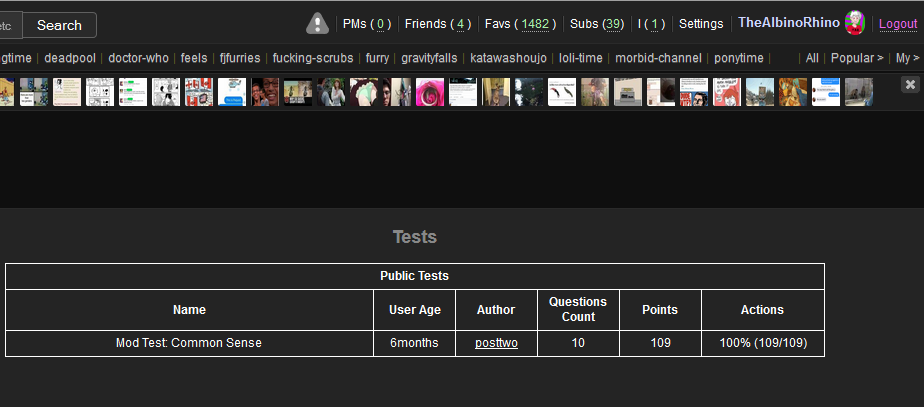The width and height of the screenshot is (924, 407).
Task: Expand the Popular channels menu
Action: pyautogui.click(x=857, y=58)
